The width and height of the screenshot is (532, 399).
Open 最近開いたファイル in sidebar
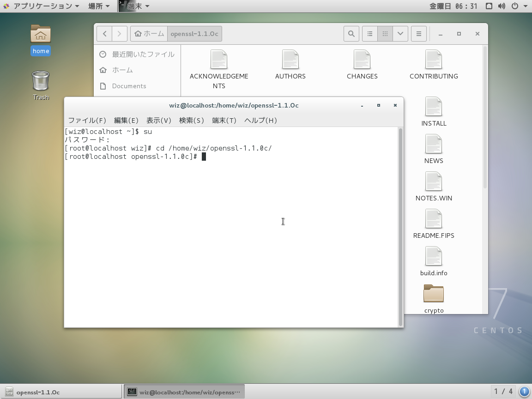137,54
